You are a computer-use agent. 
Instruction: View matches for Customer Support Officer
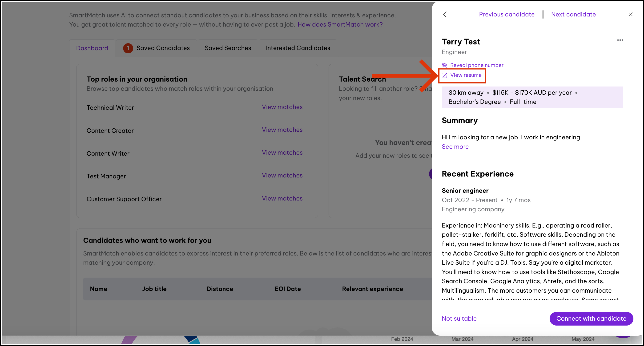(282, 198)
